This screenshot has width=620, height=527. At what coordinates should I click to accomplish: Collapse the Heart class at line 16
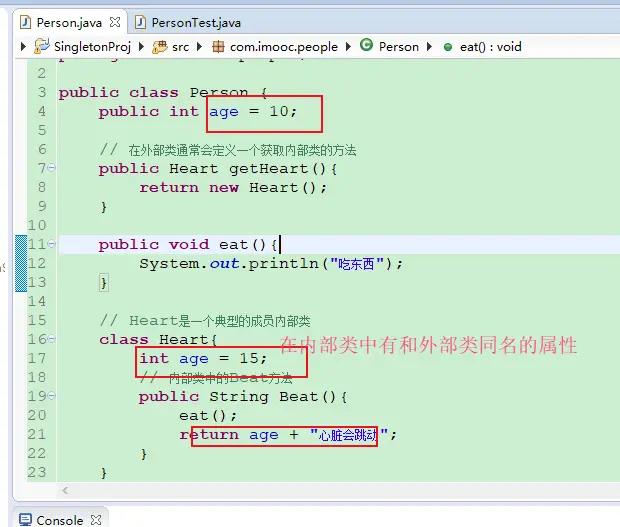pyautogui.click(x=52, y=339)
